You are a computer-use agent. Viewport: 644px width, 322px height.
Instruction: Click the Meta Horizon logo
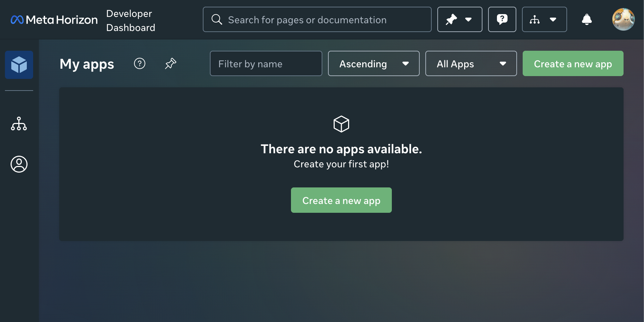pyautogui.click(x=54, y=19)
